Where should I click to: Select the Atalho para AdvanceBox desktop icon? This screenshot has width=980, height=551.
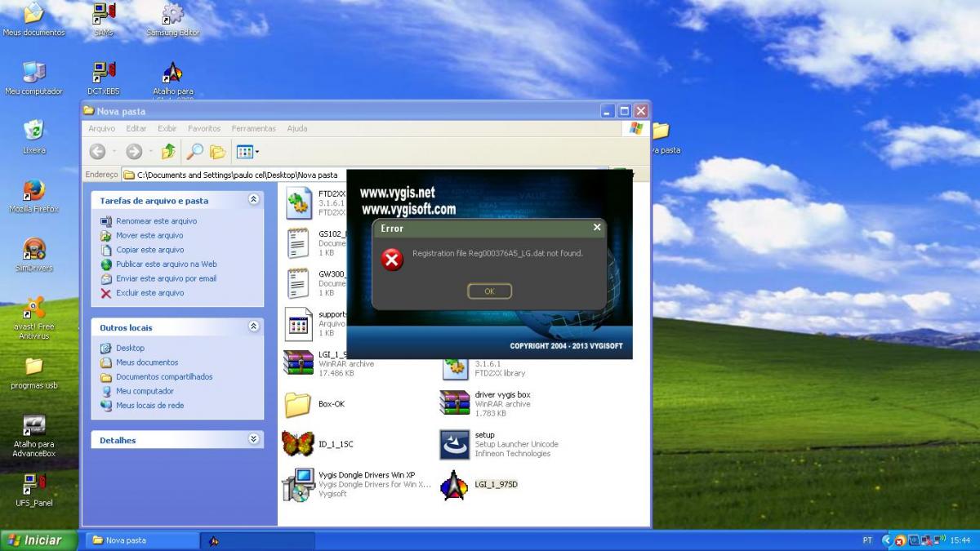[x=33, y=424]
